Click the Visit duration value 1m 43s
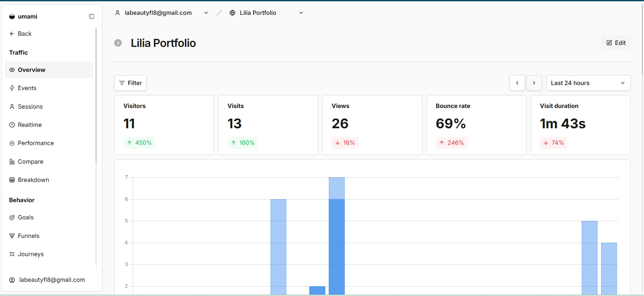 563,124
